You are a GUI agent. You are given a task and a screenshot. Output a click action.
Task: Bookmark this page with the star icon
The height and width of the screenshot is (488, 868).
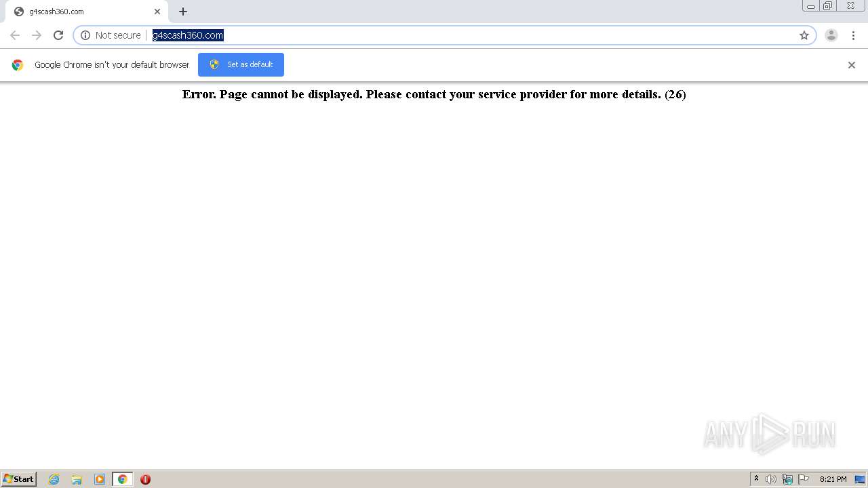pos(804,35)
